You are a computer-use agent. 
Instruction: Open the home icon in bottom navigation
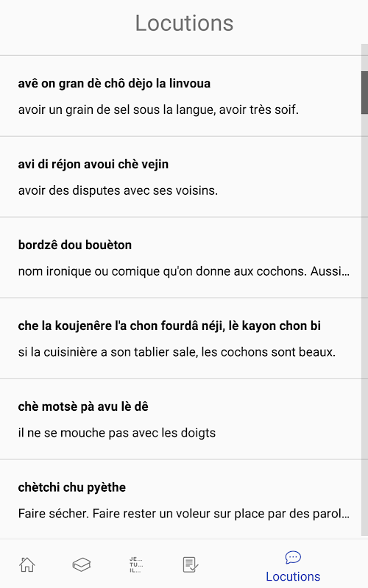coord(27,564)
